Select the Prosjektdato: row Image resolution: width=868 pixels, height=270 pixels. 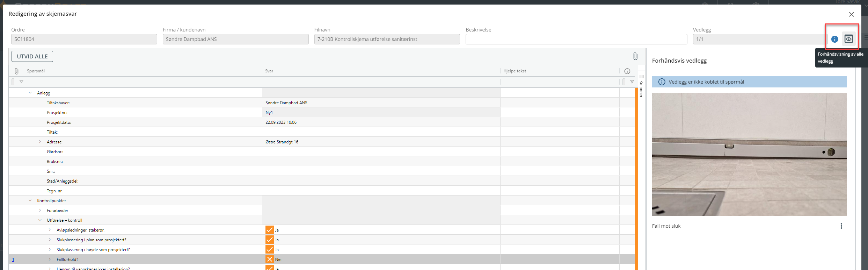pos(322,122)
